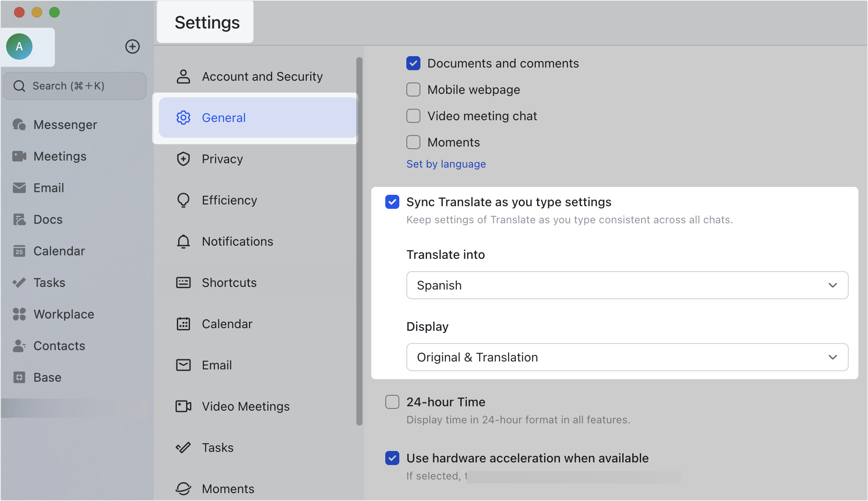This screenshot has height=501, width=868.
Task: Click the Efficiency lightbulb icon
Action: coord(183,200)
